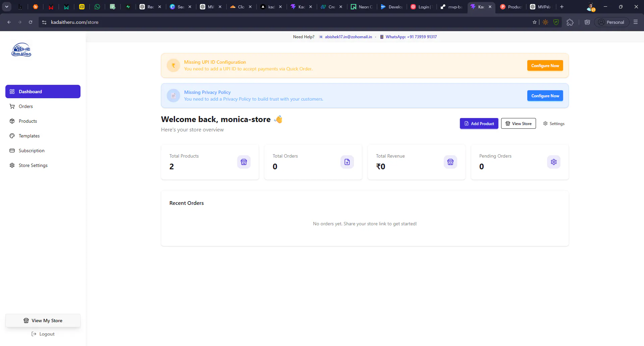Switch to the Neon C browser tab
This screenshot has height=346, width=644.
(x=362, y=7)
